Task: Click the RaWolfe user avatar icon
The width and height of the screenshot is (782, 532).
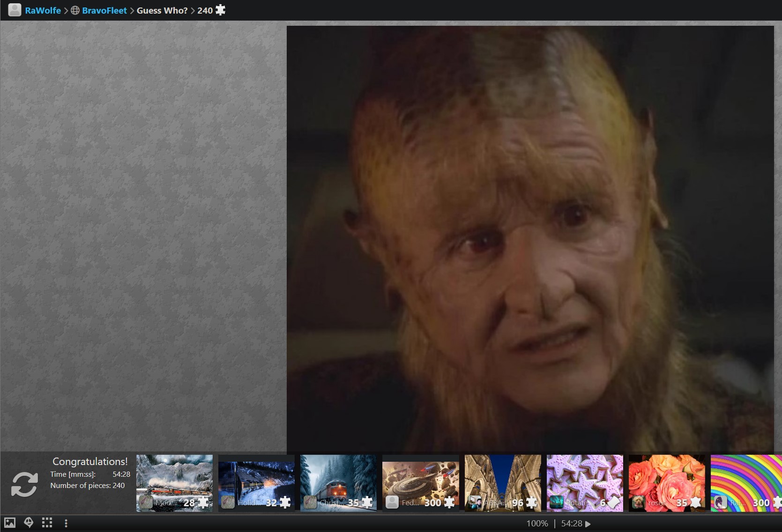Action: tap(15, 10)
